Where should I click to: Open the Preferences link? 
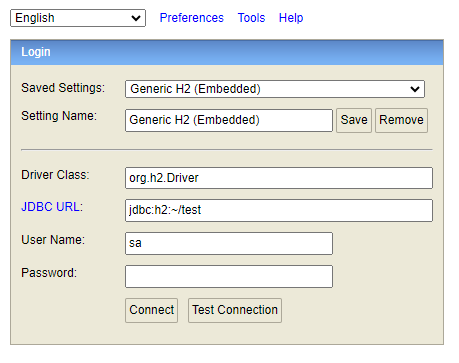(192, 18)
